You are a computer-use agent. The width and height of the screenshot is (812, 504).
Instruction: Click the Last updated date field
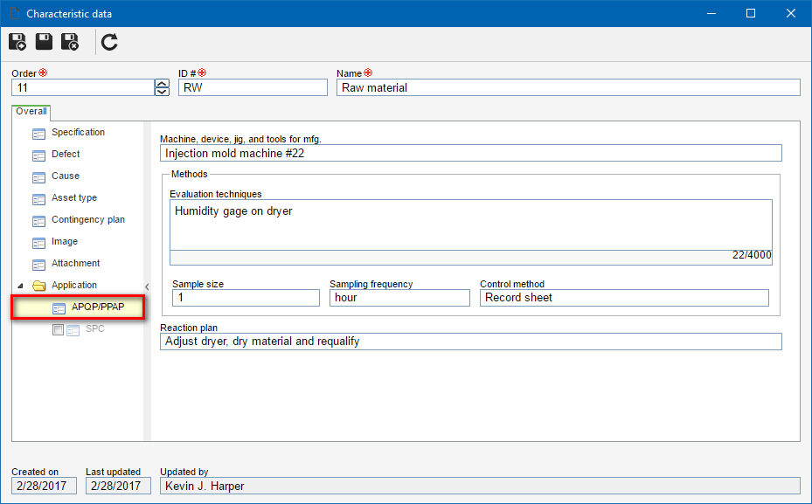point(118,486)
